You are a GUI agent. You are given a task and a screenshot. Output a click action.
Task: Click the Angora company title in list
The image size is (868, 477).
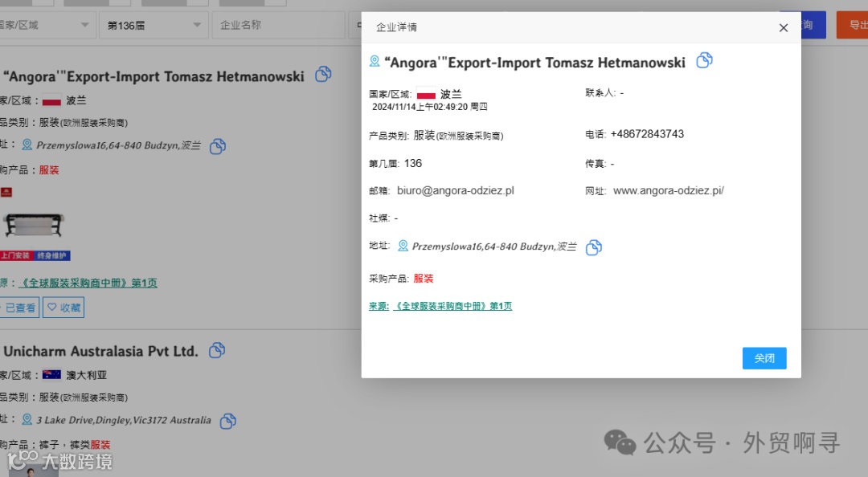click(x=154, y=76)
